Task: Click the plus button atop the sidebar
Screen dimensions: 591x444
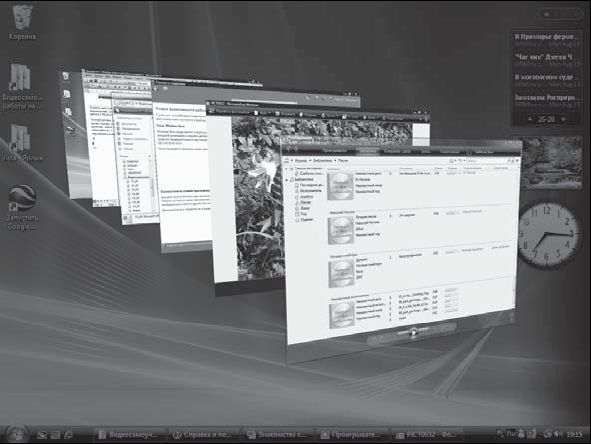Action: coord(547,14)
